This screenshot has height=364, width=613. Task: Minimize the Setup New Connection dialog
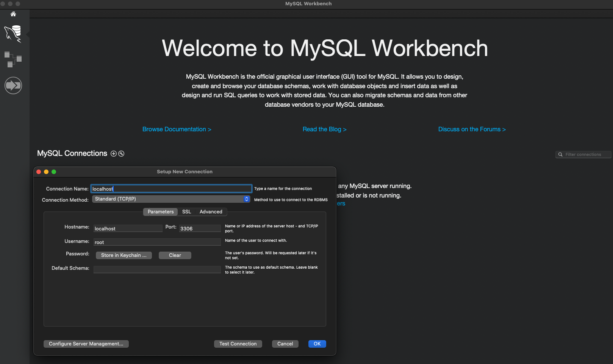tap(46, 172)
